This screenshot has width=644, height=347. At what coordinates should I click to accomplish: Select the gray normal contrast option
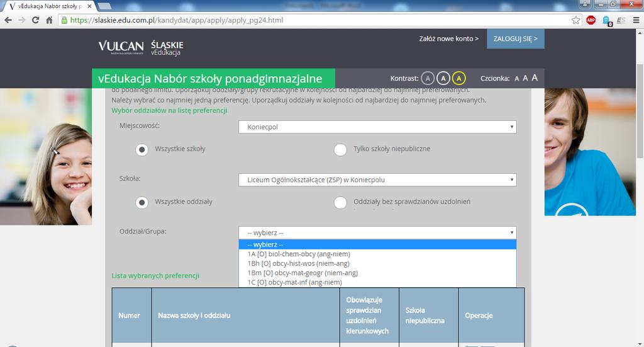click(428, 77)
